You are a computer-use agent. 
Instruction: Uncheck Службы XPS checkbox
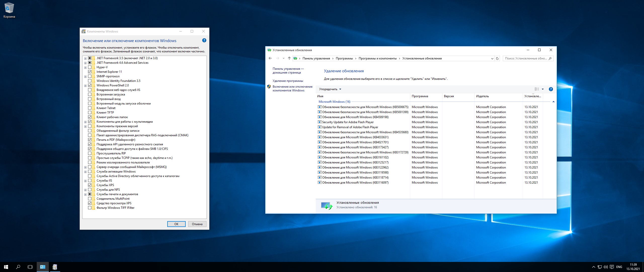[90, 185]
